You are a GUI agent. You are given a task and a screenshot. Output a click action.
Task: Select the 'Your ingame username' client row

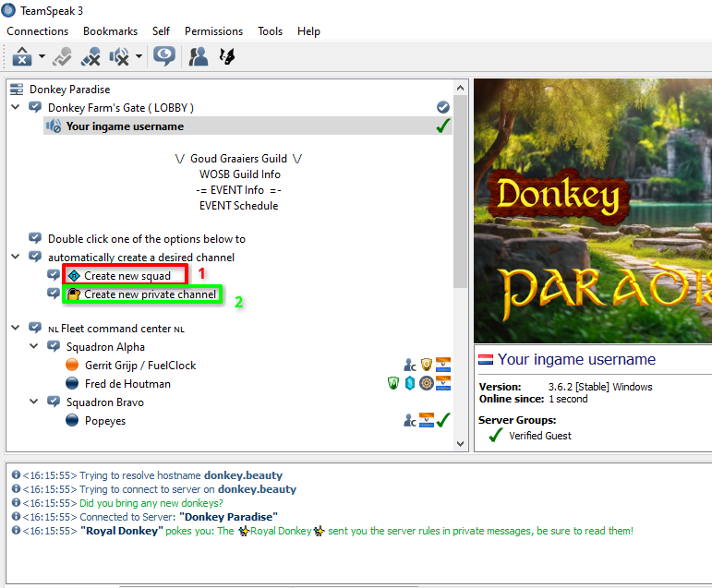pyautogui.click(x=247, y=126)
